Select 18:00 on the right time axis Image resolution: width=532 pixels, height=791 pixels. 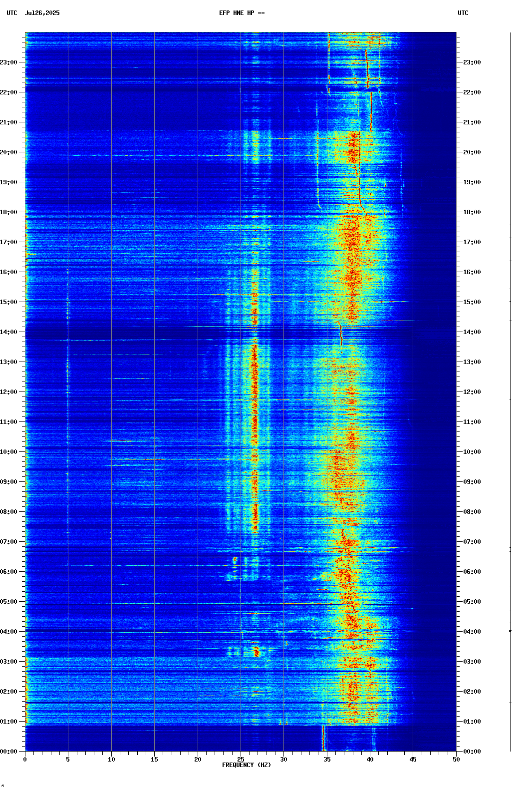[472, 212]
